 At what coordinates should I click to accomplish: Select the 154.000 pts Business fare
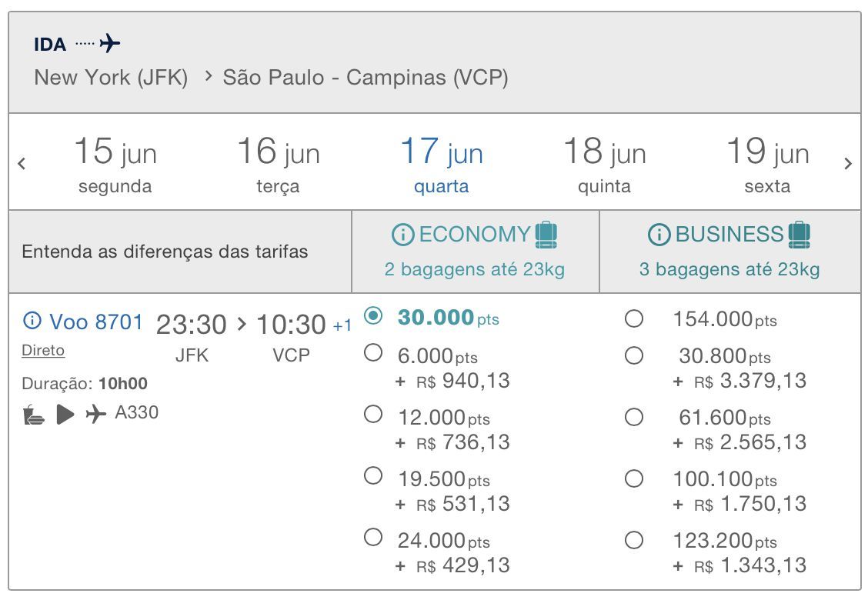click(634, 318)
